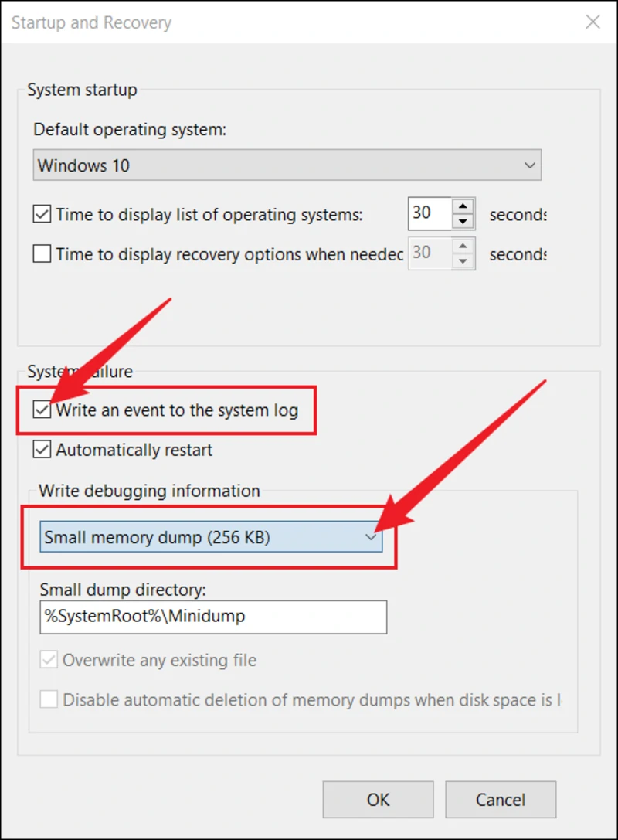
Task: Click the Default operating system chevron arrow
Action: [529, 165]
